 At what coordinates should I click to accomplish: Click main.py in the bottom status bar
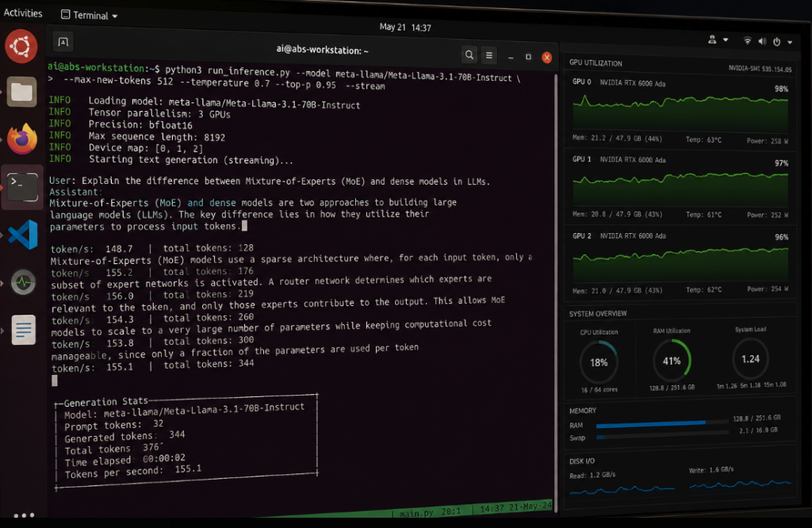[x=416, y=513]
